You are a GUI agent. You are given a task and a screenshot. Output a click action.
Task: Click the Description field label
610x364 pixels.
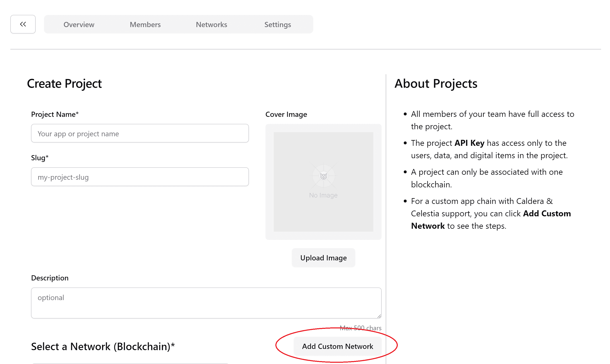[x=50, y=278]
